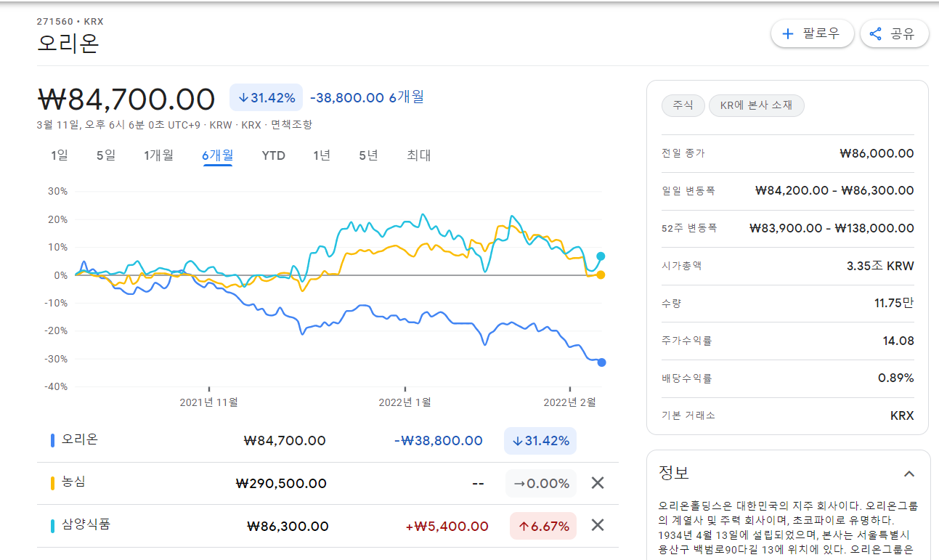The width and height of the screenshot is (939, 560).
Task: Click the yellow 농심 chart endpoint dot
Action: (601, 275)
